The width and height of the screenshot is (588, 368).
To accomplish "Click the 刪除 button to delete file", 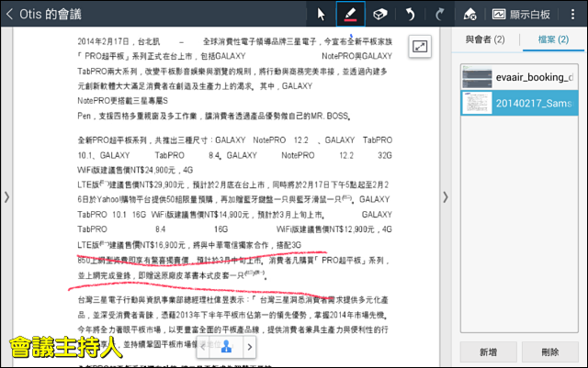I will click(x=549, y=351).
